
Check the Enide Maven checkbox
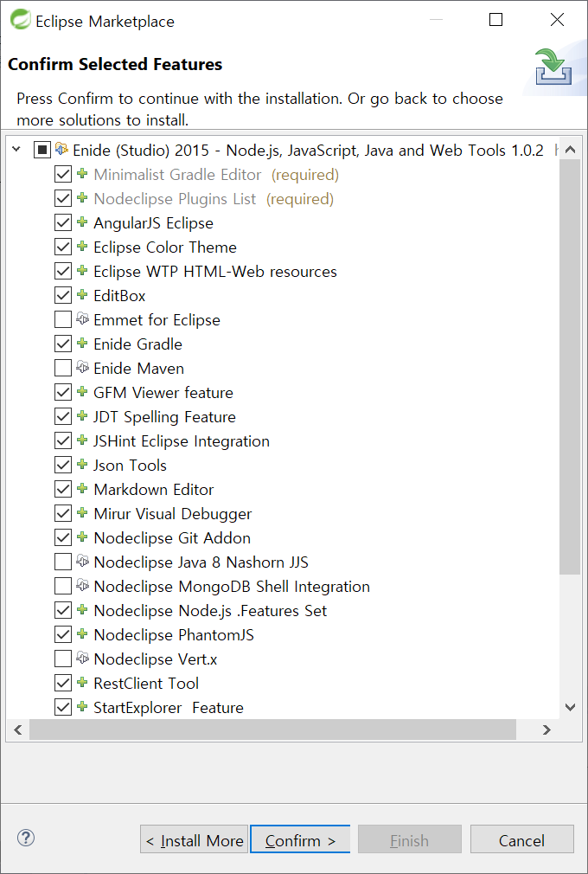63,368
